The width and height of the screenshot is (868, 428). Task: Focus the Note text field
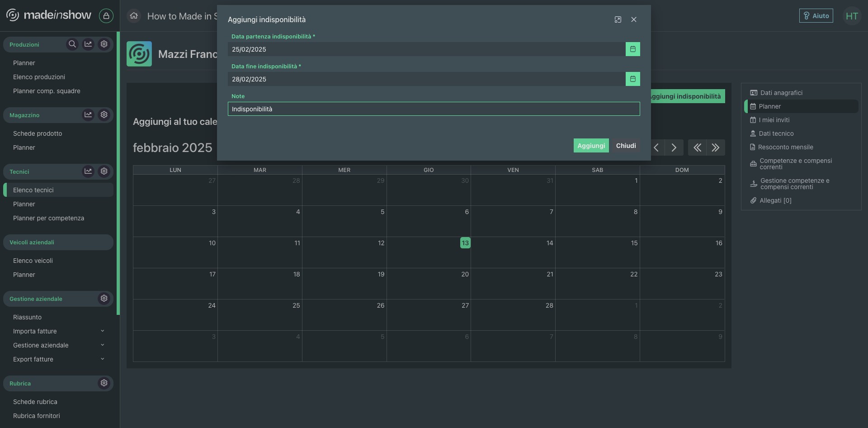click(433, 109)
